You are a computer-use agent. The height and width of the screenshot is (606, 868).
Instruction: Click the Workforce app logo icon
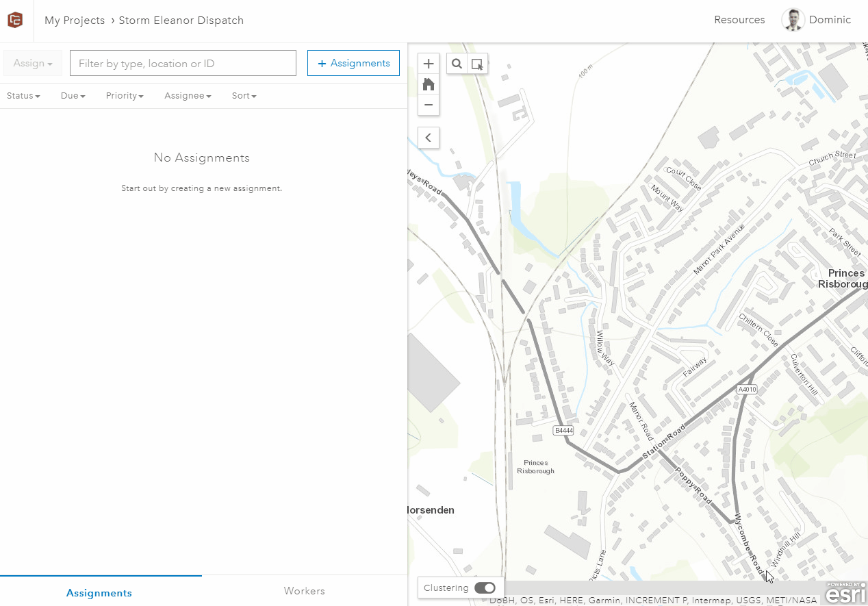15,21
